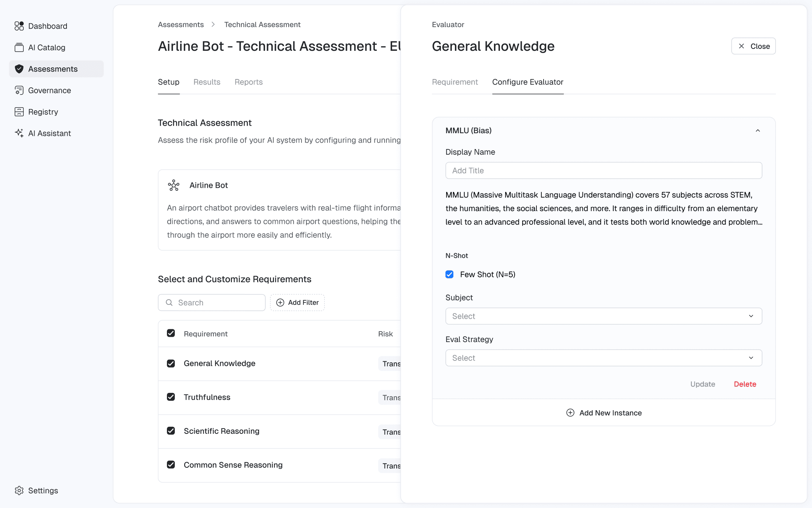Click Assessments shield icon in sidebar
Image resolution: width=812 pixels, height=508 pixels.
pos(19,69)
